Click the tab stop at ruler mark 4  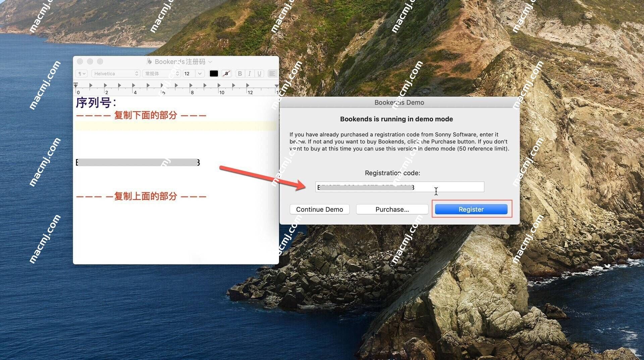point(134,85)
